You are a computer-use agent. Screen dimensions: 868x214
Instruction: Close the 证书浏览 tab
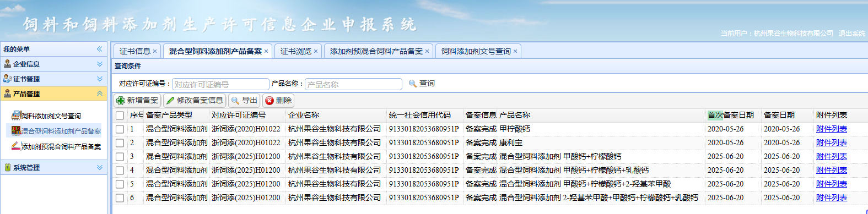pyautogui.click(x=316, y=52)
